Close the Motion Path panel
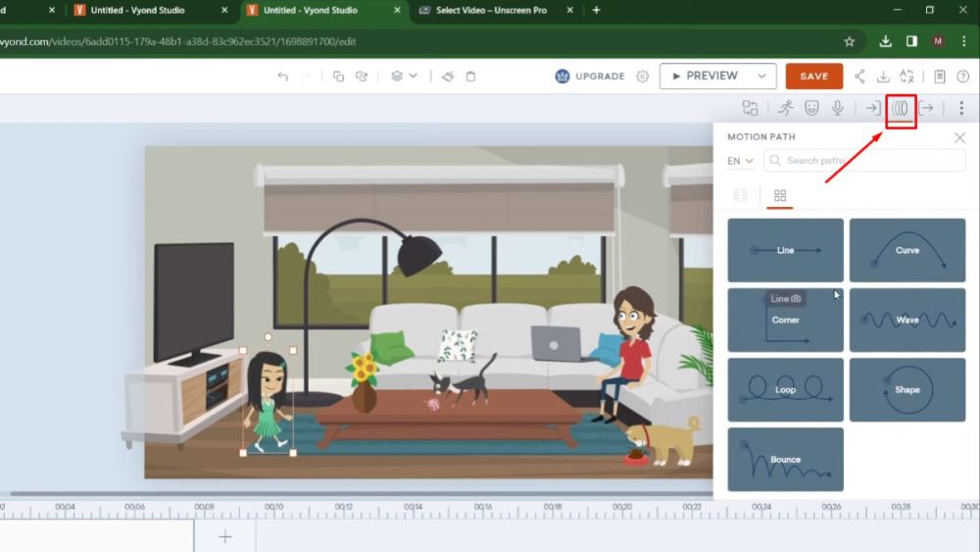980x552 pixels. (959, 137)
